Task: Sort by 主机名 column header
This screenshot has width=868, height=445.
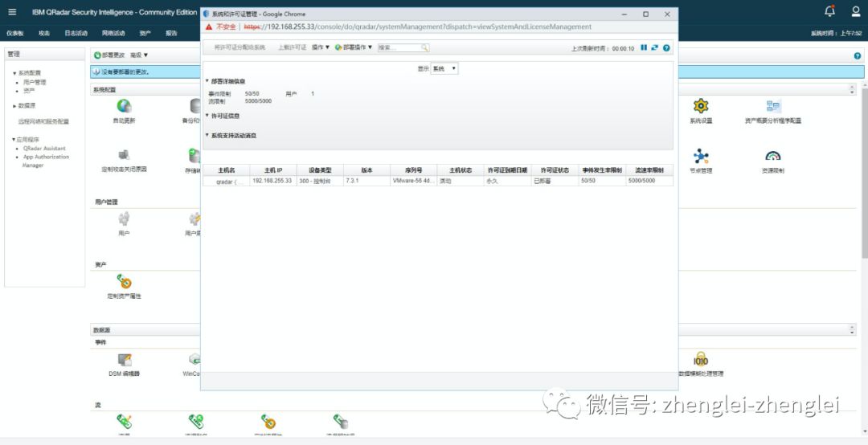Action: (x=227, y=170)
